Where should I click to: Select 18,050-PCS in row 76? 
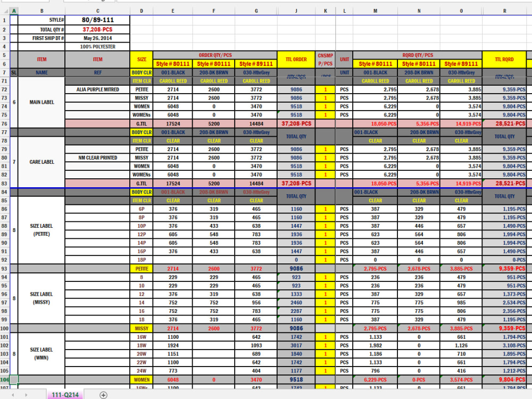point(375,124)
